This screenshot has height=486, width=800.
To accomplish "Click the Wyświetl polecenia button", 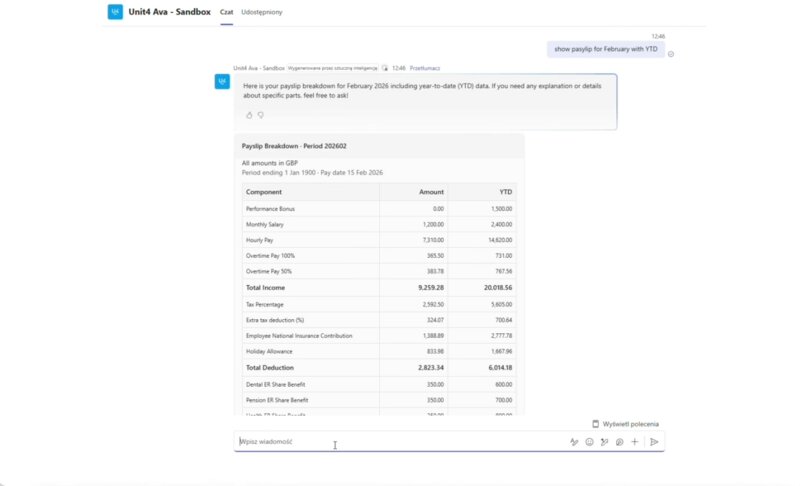I will (626, 424).
